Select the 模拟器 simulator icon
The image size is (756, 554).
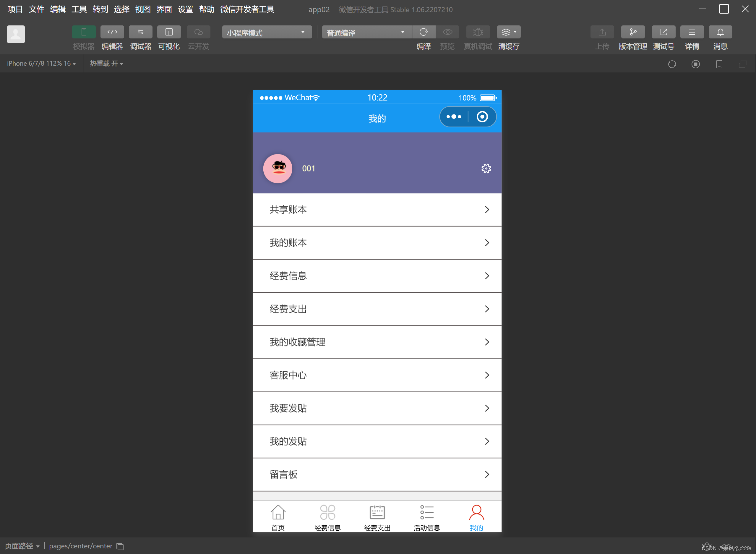[x=83, y=32]
